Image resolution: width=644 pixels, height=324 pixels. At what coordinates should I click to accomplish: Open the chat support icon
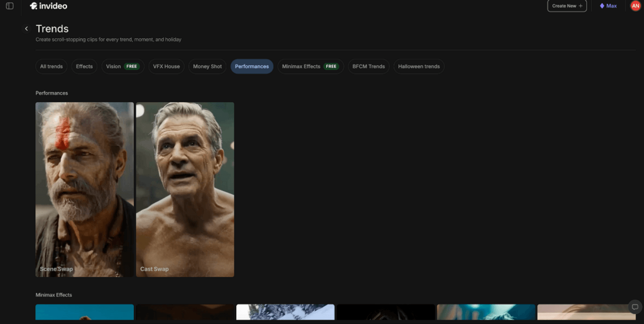coord(635,307)
